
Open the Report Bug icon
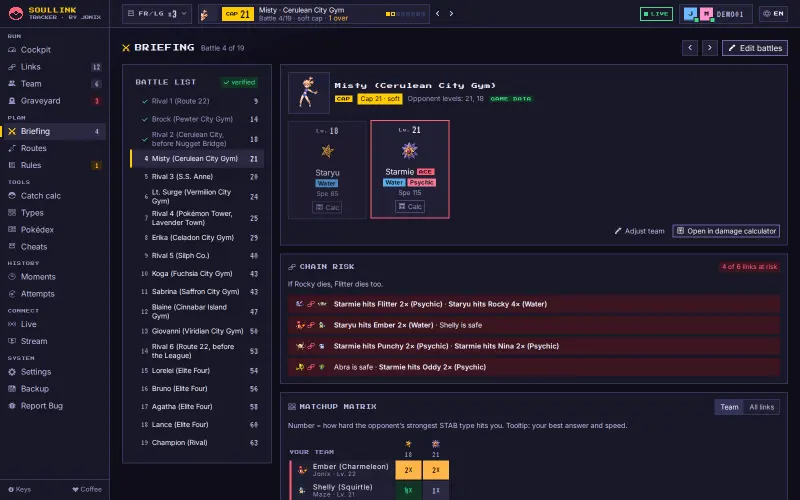[x=12, y=406]
